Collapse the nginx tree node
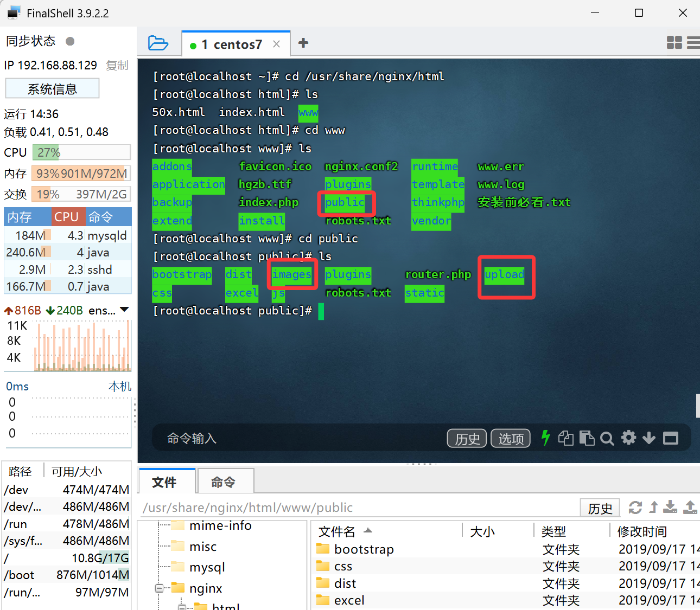Screen dimensions: 700x610 tap(159, 588)
